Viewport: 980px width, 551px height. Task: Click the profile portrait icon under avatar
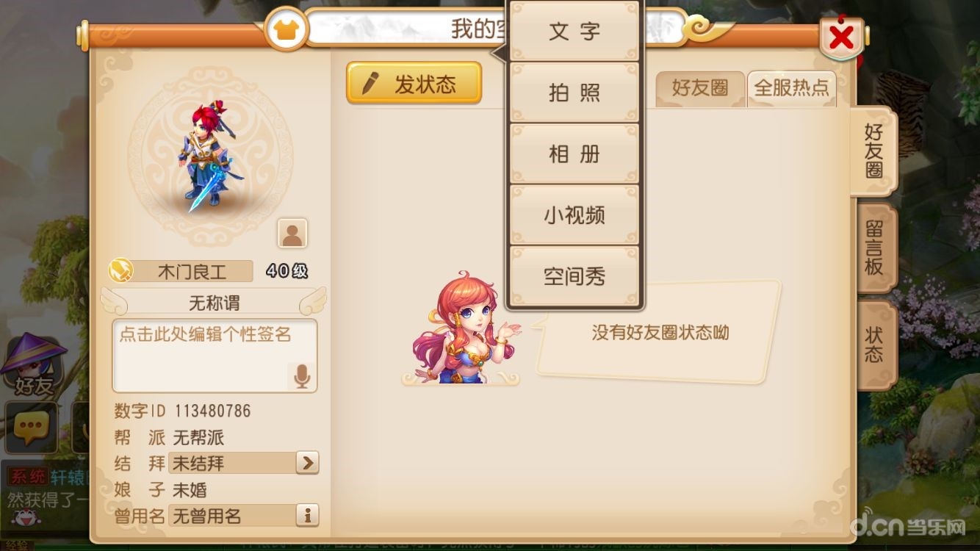[292, 234]
